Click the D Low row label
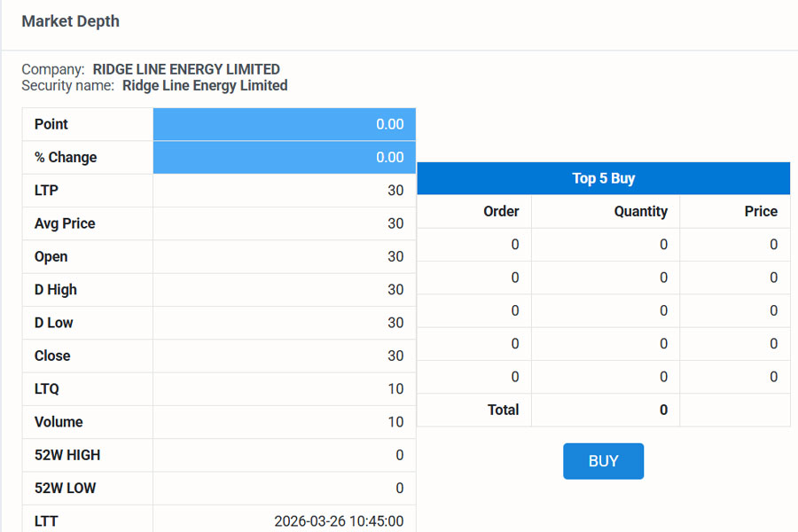The height and width of the screenshot is (532, 798). pyautogui.click(x=54, y=323)
